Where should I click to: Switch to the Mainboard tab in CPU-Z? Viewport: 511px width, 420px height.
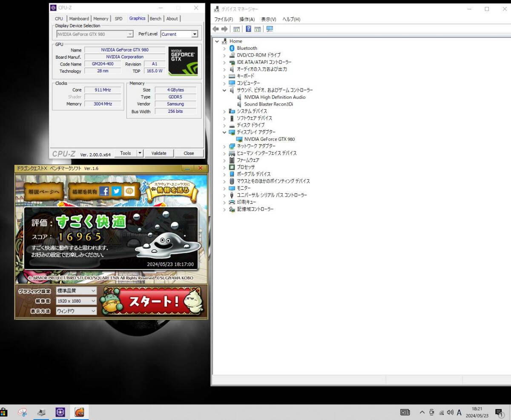pos(79,19)
